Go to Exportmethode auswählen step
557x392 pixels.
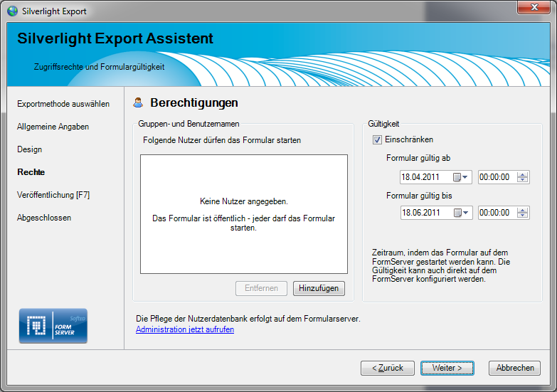click(x=63, y=104)
